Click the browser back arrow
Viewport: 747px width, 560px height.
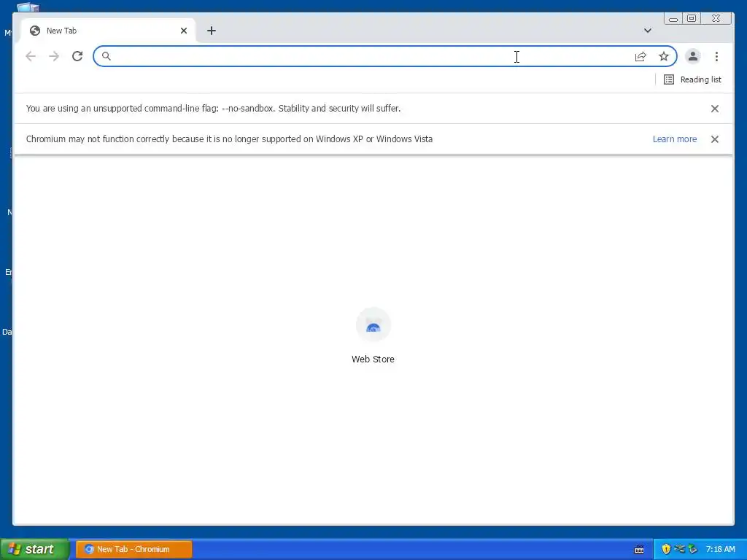(x=31, y=56)
